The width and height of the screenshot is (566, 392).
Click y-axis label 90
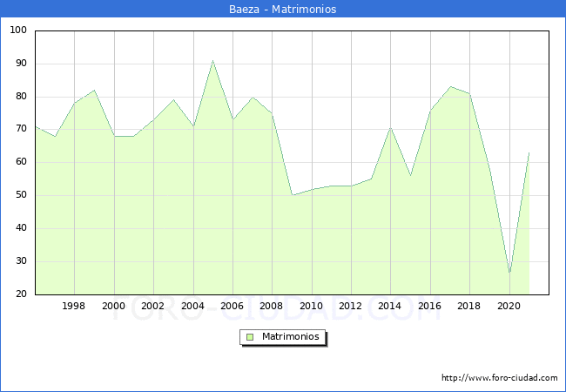coord(21,64)
